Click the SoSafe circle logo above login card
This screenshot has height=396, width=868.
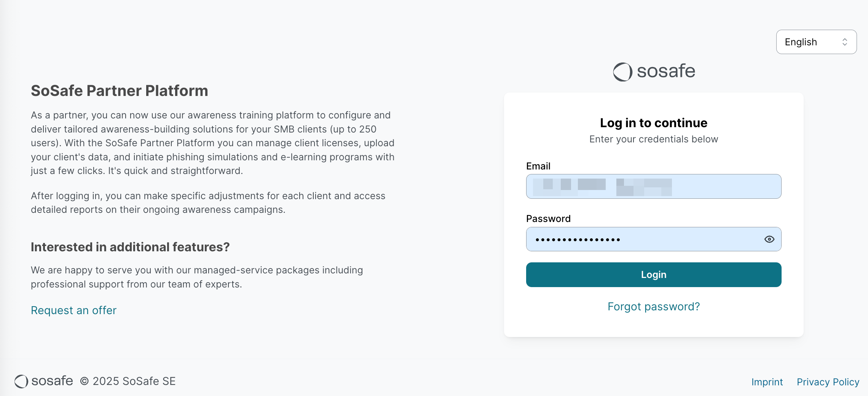click(622, 72)
